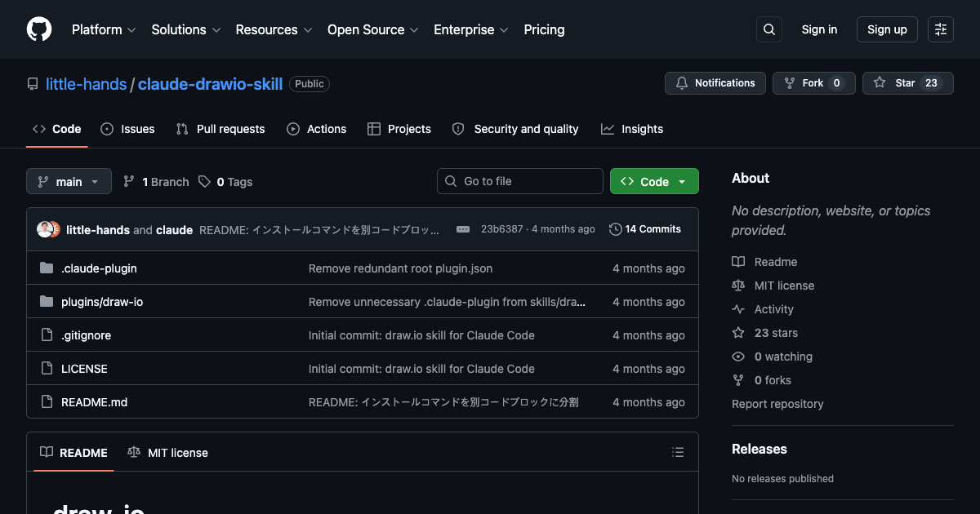Open the GitHub homepage logo
Viewport: 980px width, 514px height.
click(x=39, y=29)
